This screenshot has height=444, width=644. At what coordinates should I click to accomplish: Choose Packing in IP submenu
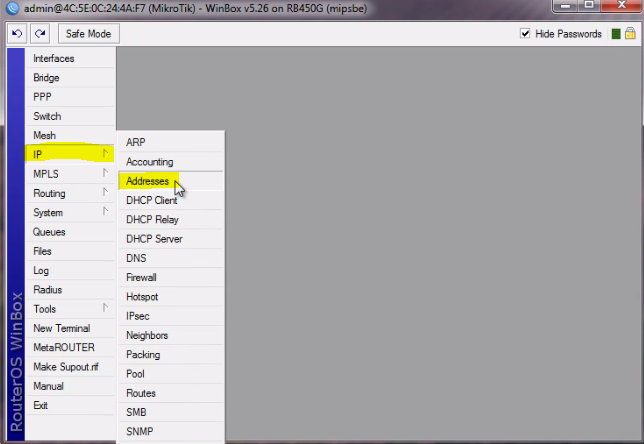(x=171, y=354)
